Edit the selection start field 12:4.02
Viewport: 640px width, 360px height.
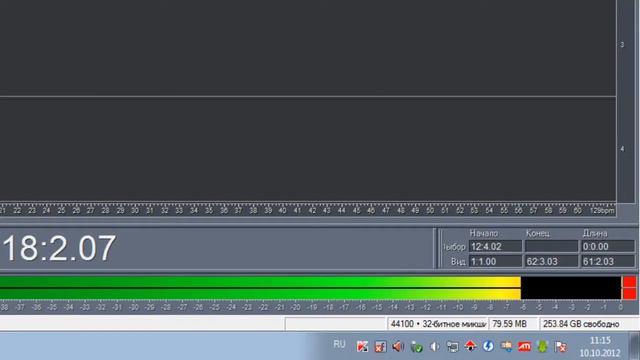point(495,247)
